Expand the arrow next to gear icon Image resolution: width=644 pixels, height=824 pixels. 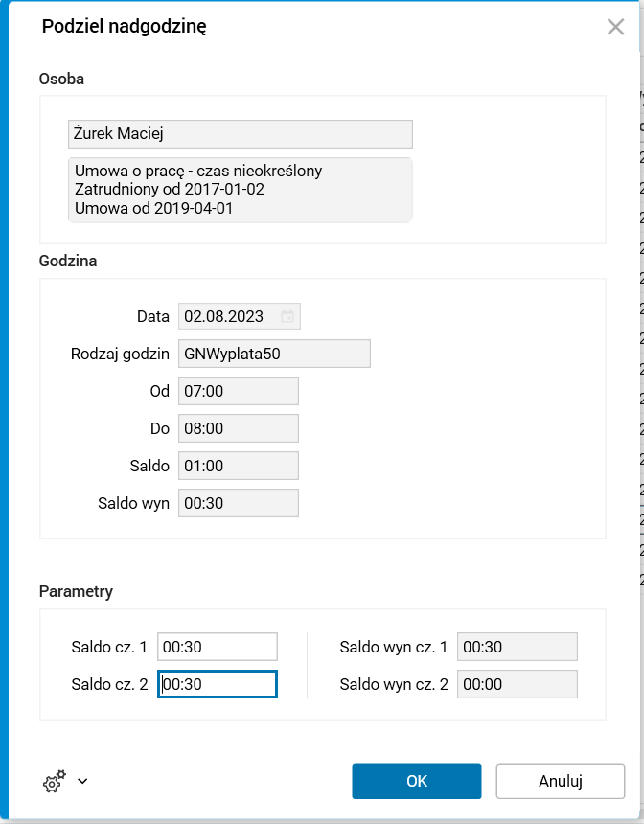point(82,781)
